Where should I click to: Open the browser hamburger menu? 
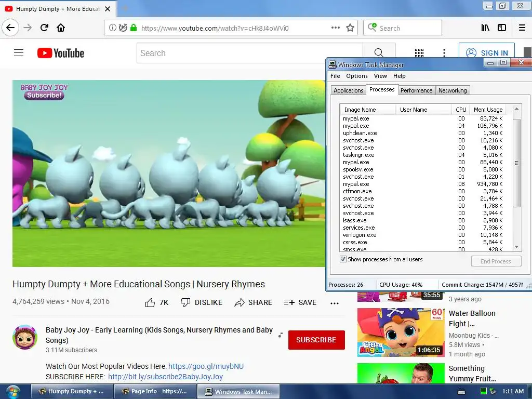(x=522, y=28)
